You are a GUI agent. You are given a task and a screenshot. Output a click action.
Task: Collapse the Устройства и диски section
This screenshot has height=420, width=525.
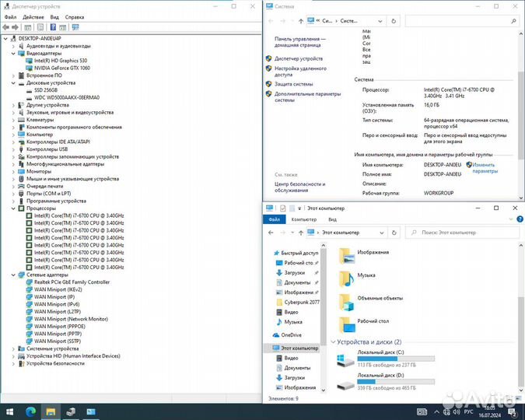pos(334,342)
